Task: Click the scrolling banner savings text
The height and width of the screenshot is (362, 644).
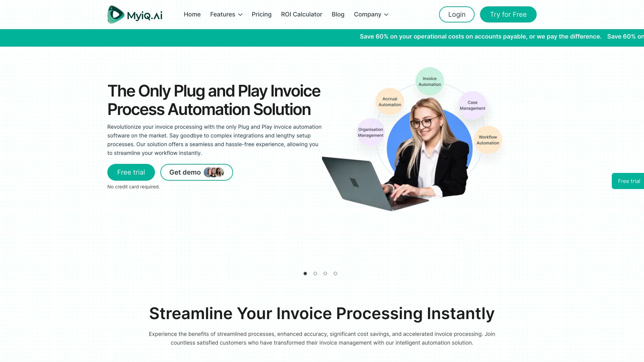Action: [480, 36]
